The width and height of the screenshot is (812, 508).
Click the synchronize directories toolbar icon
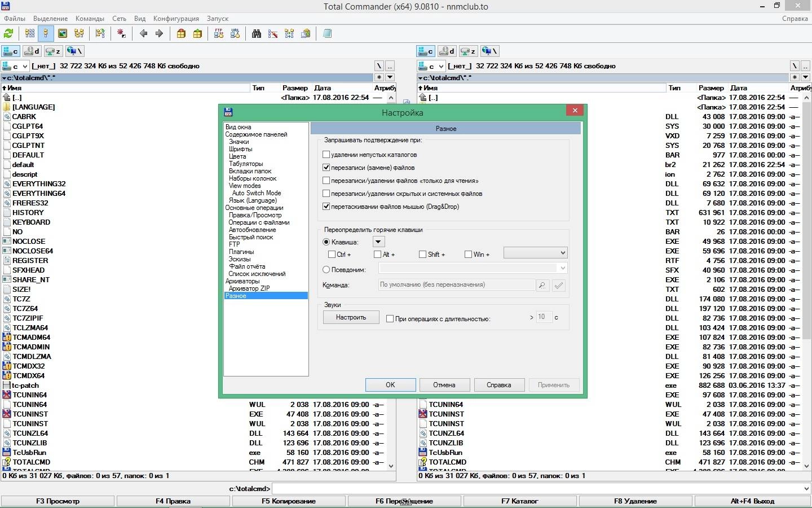point(289,34)
